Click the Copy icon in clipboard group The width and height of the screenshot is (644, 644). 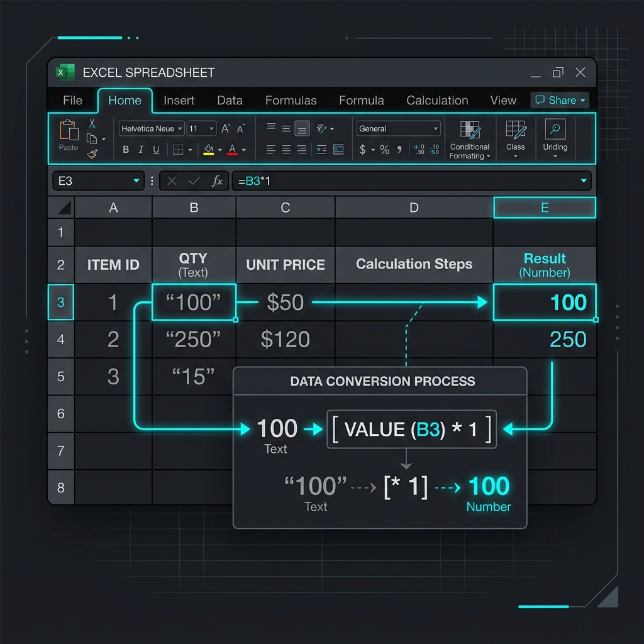pyautogui.click(x=92, y=139)
